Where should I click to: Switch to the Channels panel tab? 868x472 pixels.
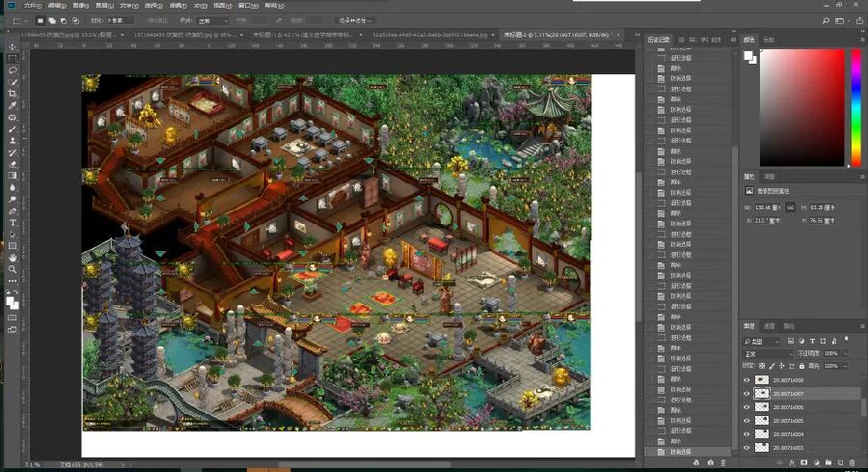769,326
